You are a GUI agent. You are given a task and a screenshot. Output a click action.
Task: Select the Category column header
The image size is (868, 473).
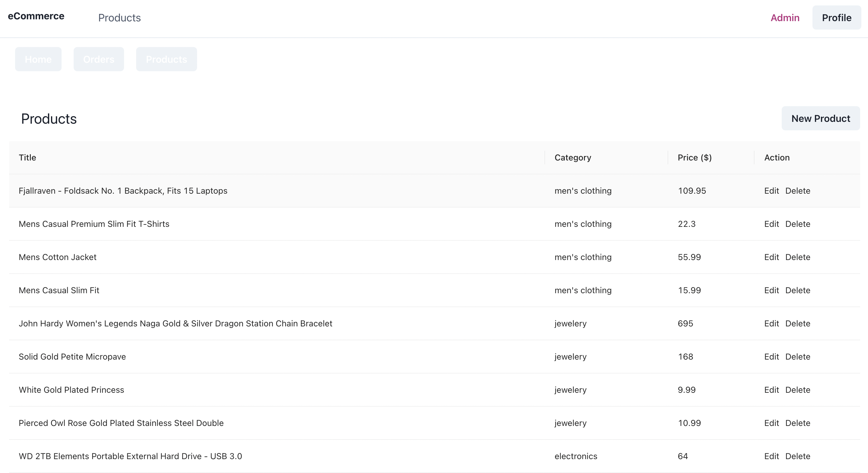[573, 157]
